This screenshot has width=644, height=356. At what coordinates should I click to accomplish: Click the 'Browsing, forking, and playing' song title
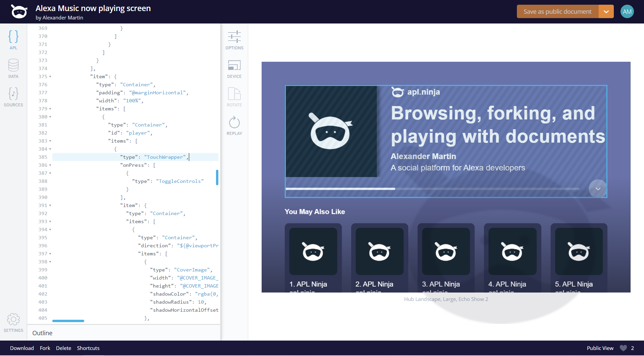click(498, 125)
